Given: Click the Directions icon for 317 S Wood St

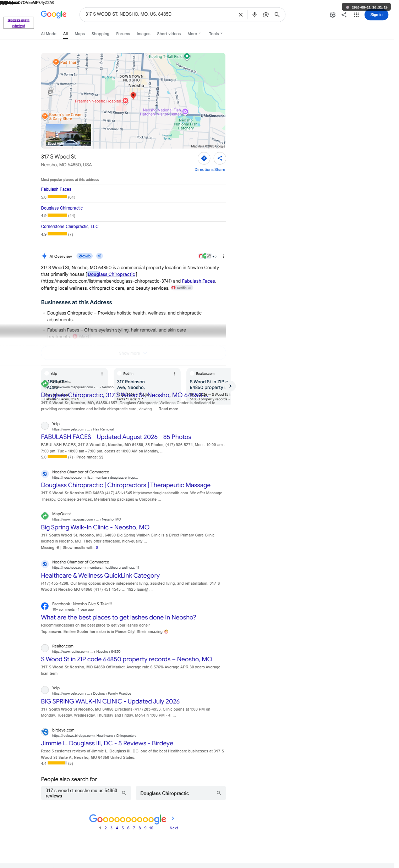Looking at the screenshot, I should pyautogui.click(x=204, y=158).
